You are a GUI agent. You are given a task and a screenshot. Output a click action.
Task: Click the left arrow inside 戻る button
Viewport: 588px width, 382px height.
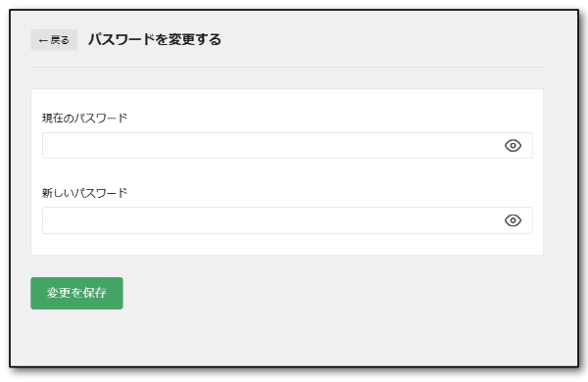(x=43, y=40)
